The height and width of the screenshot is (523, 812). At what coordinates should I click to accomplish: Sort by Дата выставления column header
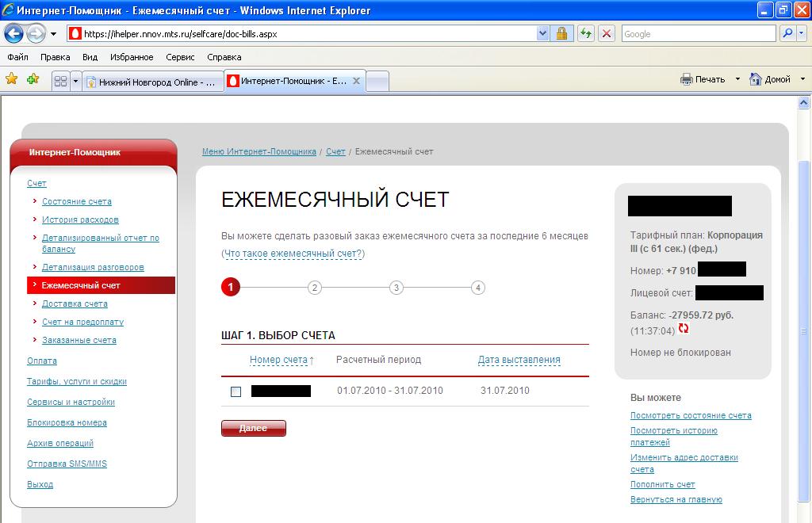[519, 360]
